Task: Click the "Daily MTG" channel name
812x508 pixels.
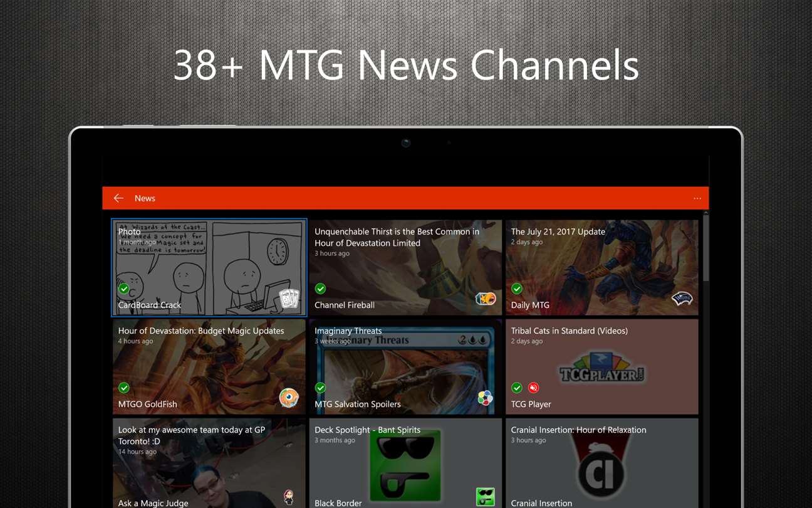Action: (530, 305)
